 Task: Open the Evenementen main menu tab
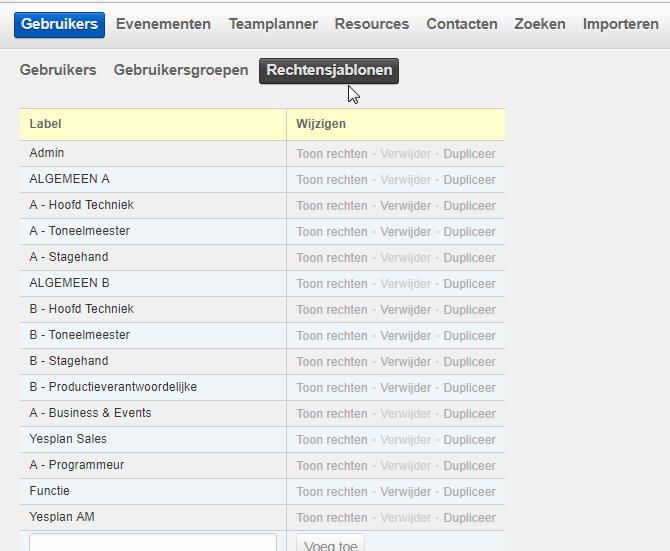point(163,24)
